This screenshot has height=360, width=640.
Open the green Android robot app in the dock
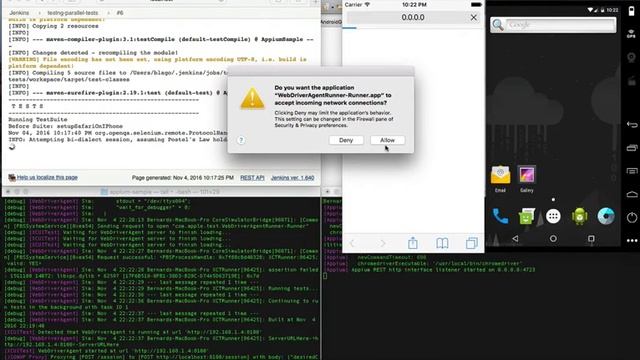(580, 216)
